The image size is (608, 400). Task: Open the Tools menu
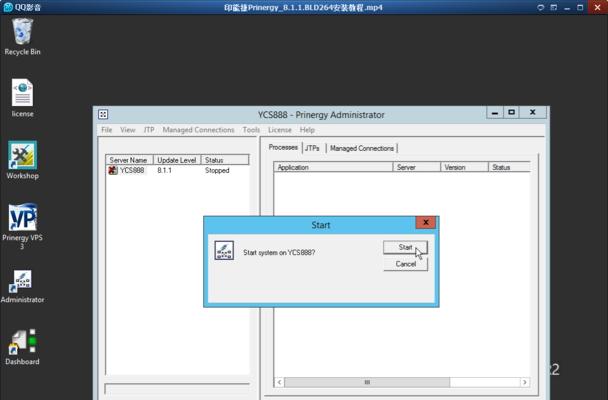pyautogui.click(x=251, y=130)
